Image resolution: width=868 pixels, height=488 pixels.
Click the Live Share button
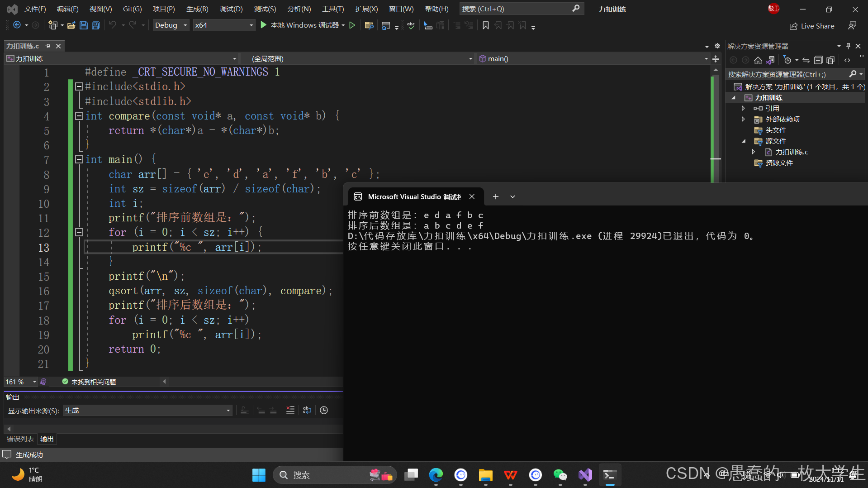812,26
